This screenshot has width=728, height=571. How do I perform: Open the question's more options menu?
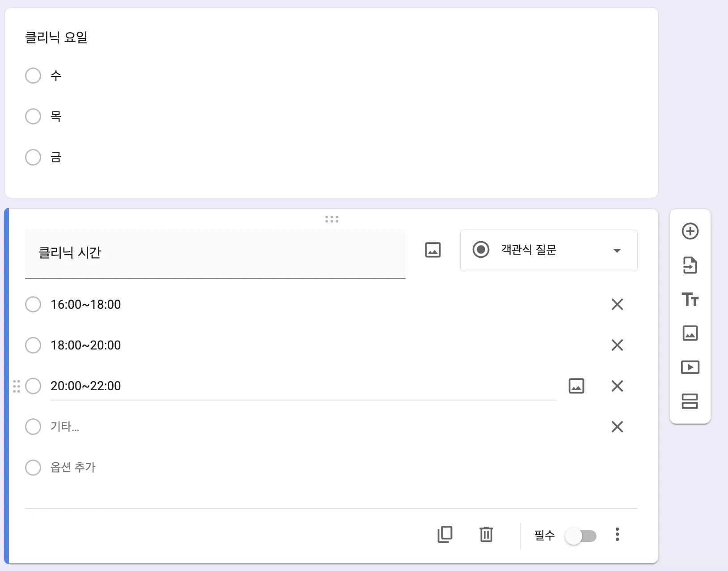tap(617, 534)
